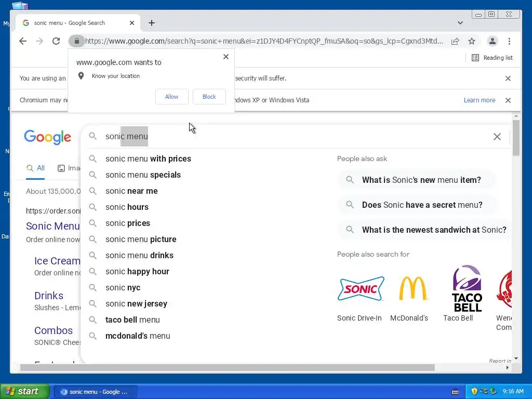Open the on-screen keyboard tray icon
The width and height of the screenshot is (532, 399).
[455, 392]
